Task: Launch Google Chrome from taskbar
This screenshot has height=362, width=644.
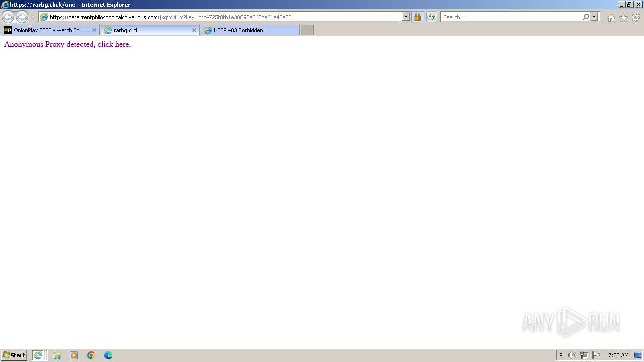Action: coord(91,355)
